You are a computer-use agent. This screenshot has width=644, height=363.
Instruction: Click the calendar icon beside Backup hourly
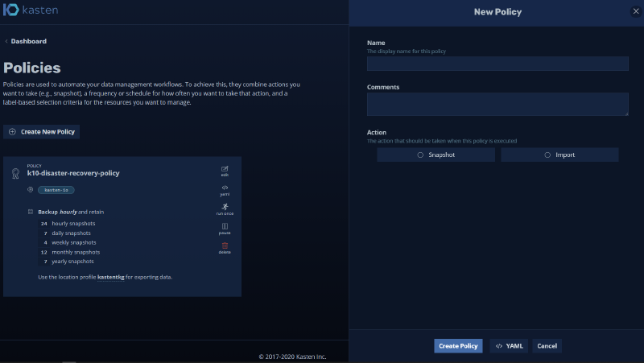pos(31,212)
